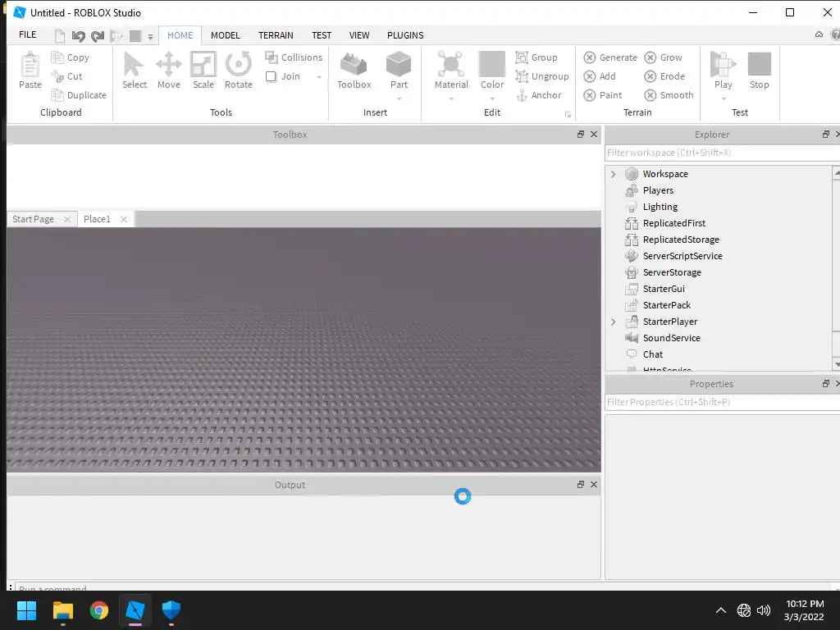Undock the Output panel
The image size is (840, 630).
[580, 484]
